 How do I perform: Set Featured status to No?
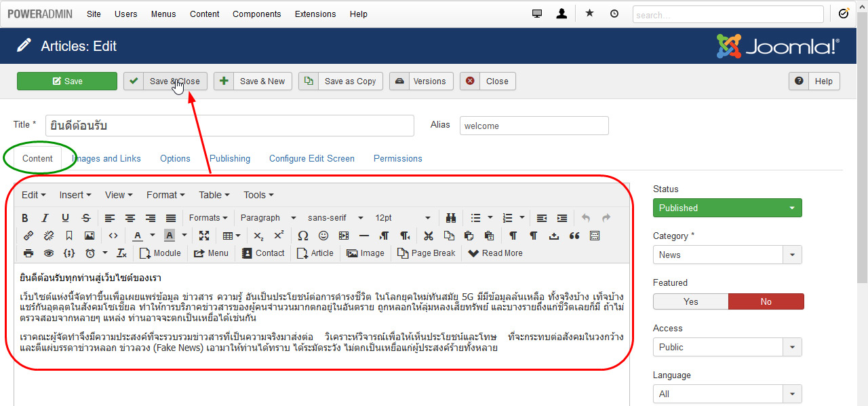coord(766,301)
